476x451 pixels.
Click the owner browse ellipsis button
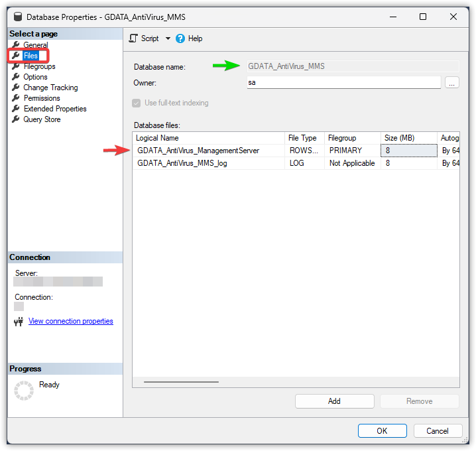click(x=451, y=83)
